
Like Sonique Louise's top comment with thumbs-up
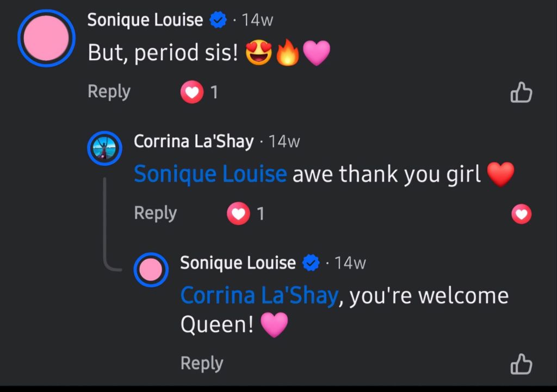point(521,92)
